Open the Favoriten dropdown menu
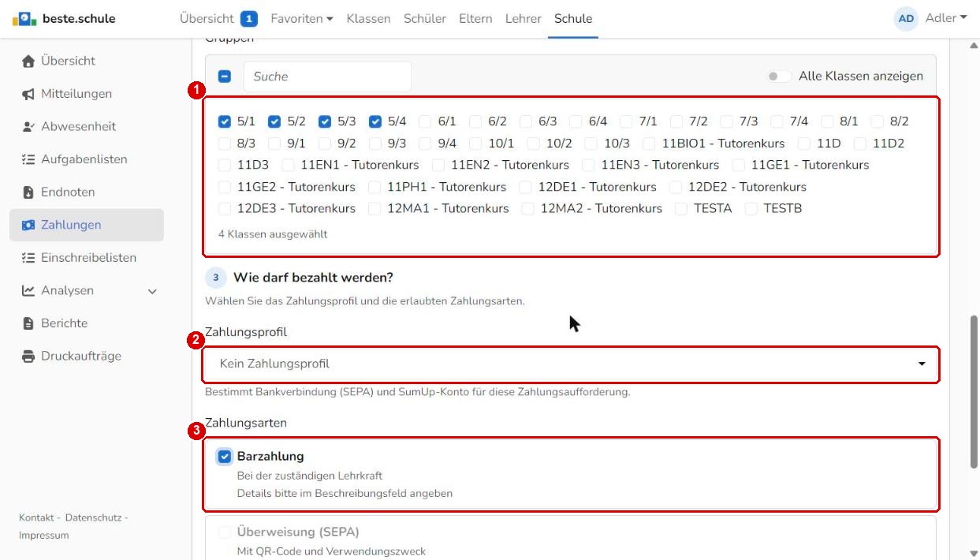Screen dimensions: 980x560 click(x=302, y=18)
